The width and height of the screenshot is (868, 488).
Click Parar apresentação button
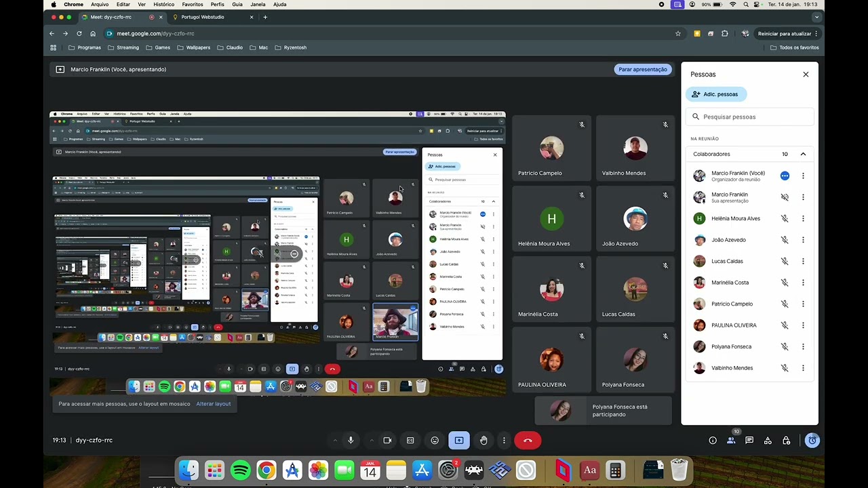pyautogui.click(x=643, y=69)
